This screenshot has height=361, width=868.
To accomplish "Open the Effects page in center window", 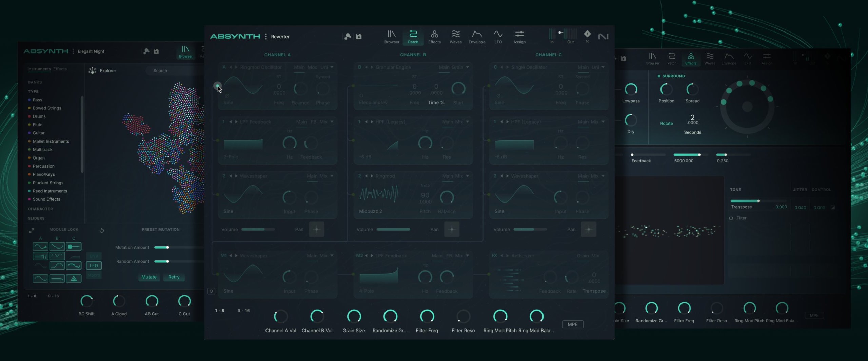I will pos(434,37).
